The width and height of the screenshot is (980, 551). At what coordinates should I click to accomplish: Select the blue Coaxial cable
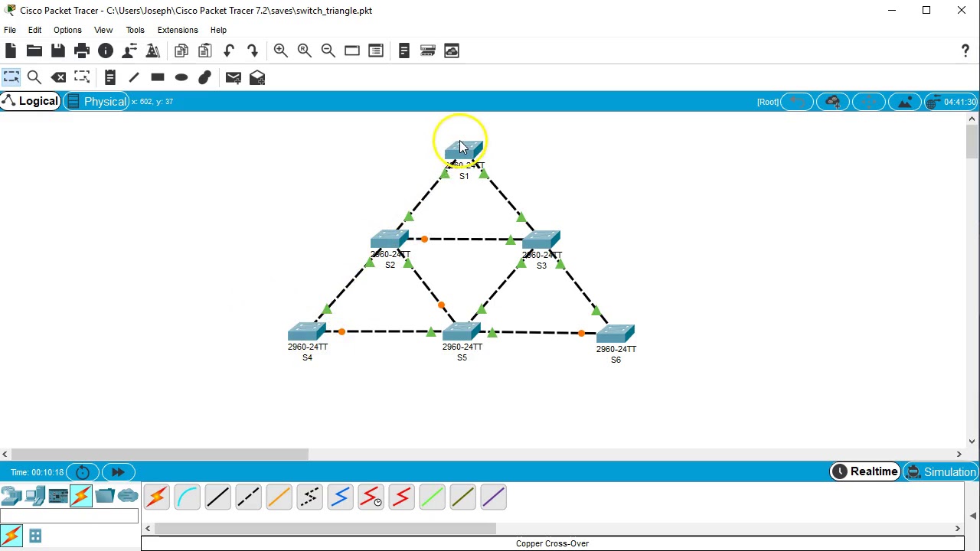(x=340, y=497)
